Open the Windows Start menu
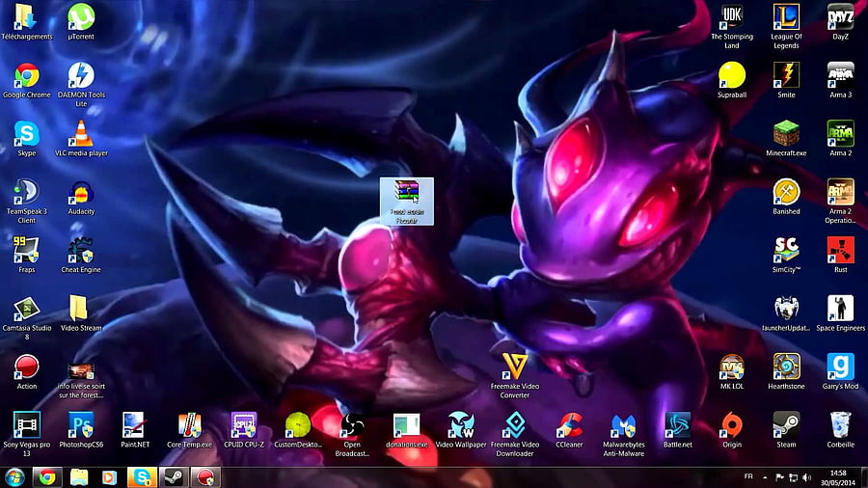Screen dimensions: 868x488 coord(14,477)
